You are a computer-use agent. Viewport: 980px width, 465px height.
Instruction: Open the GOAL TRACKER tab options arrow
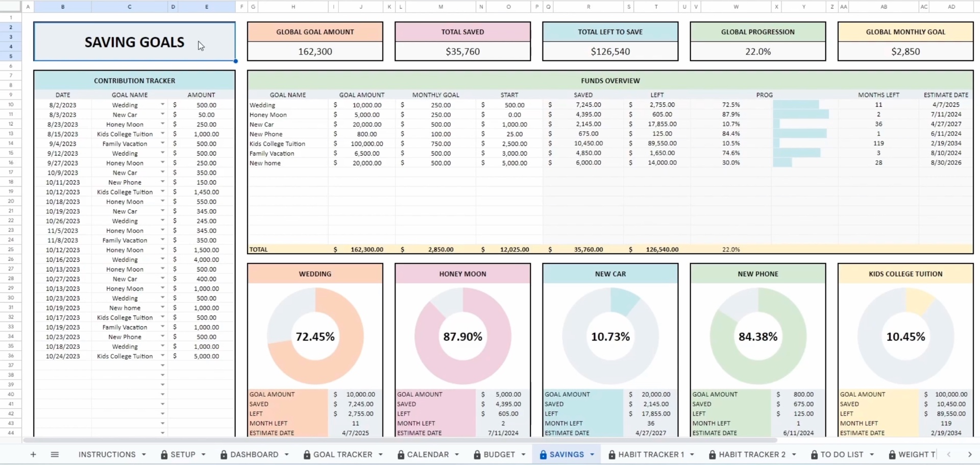[380, 454]
